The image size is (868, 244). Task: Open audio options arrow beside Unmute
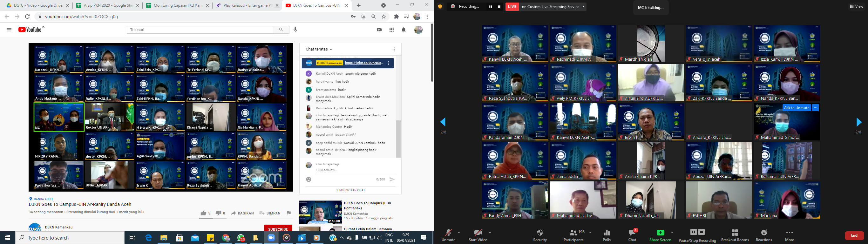459,233
